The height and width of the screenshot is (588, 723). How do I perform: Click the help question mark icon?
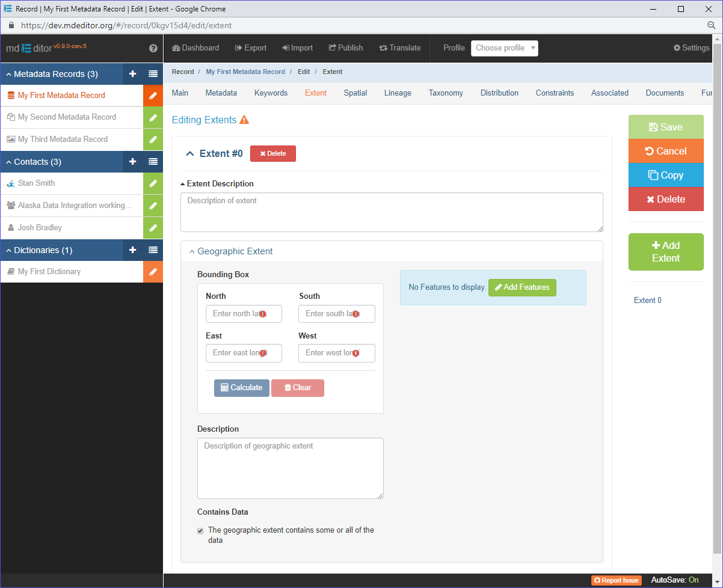(153, 48)
